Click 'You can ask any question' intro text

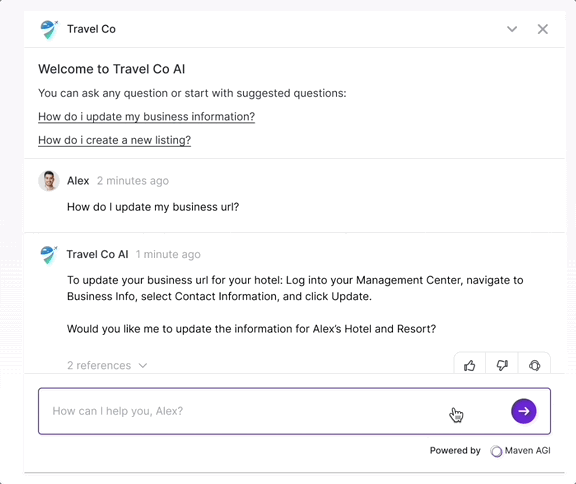pyautogui.click(x=192, y=93)
